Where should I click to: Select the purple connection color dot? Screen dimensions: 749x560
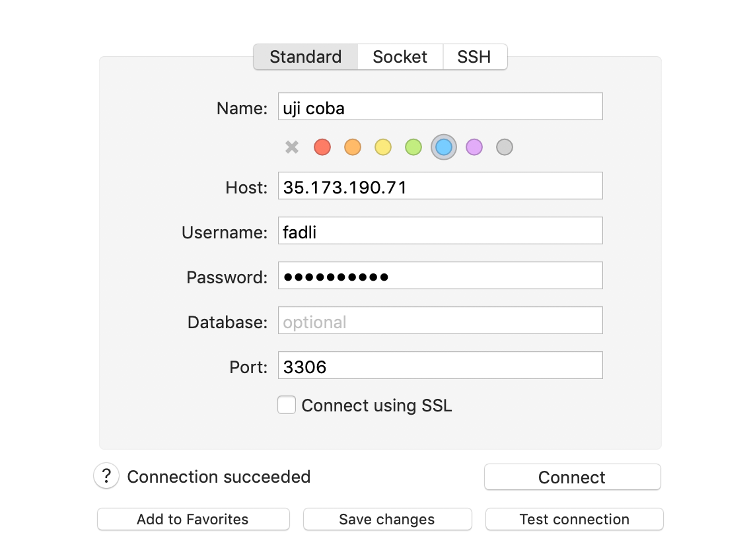pyautogui.click(x=474, y=147)
